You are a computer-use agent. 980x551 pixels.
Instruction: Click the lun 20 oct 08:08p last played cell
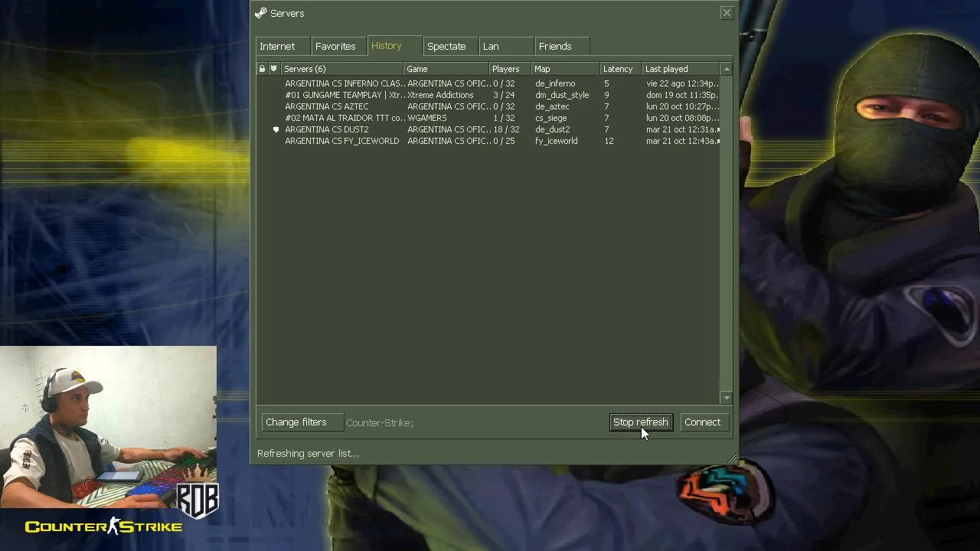[x=682, y=118]
